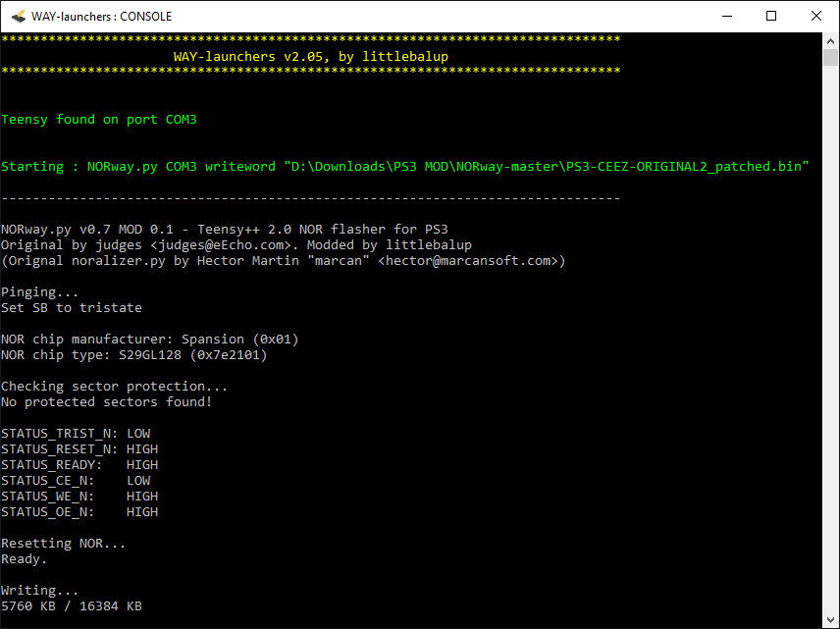Viewport: 840px width, 629px height.
Task: Click the "Writing..." line
Action: tap(39, 591)
